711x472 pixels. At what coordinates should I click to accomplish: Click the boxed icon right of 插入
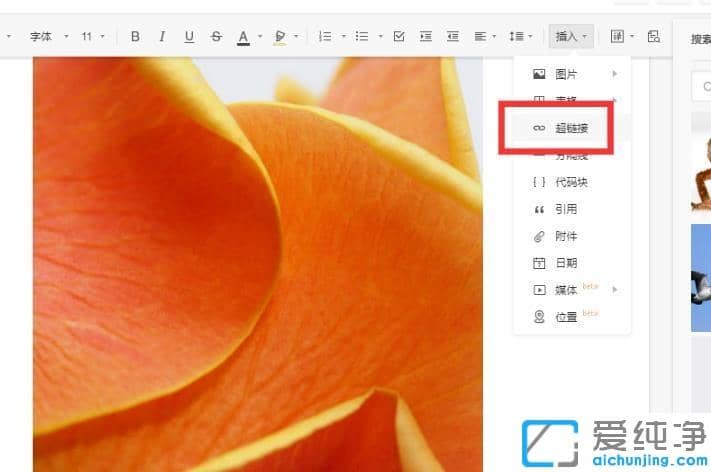click(618, 36)
